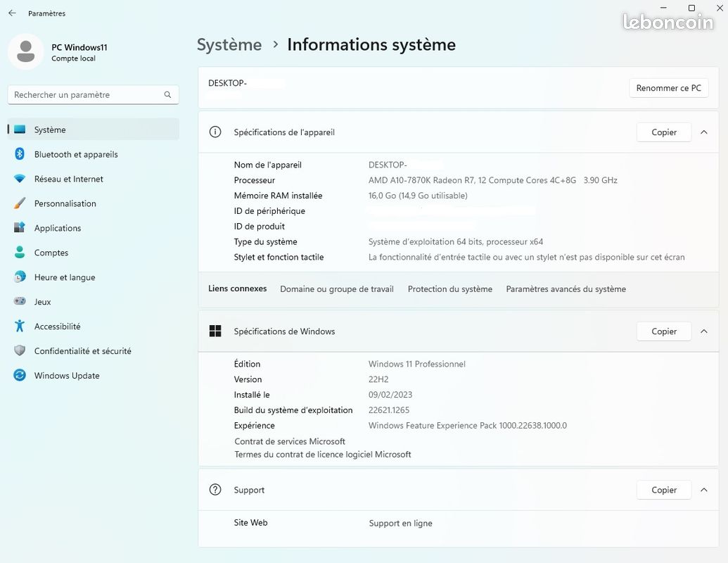The image size is (728, 563).
Task: Select the Jeux category
Action: (x=94, y=302)
